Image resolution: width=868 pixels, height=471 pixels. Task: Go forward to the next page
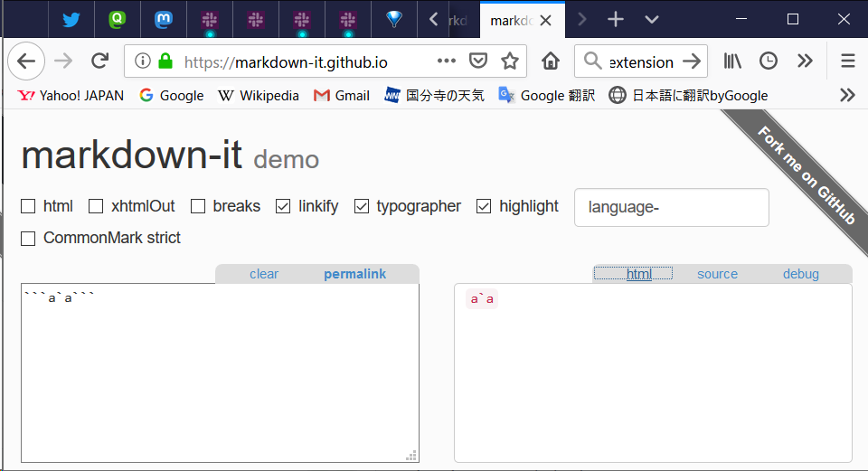pos(63,61)
